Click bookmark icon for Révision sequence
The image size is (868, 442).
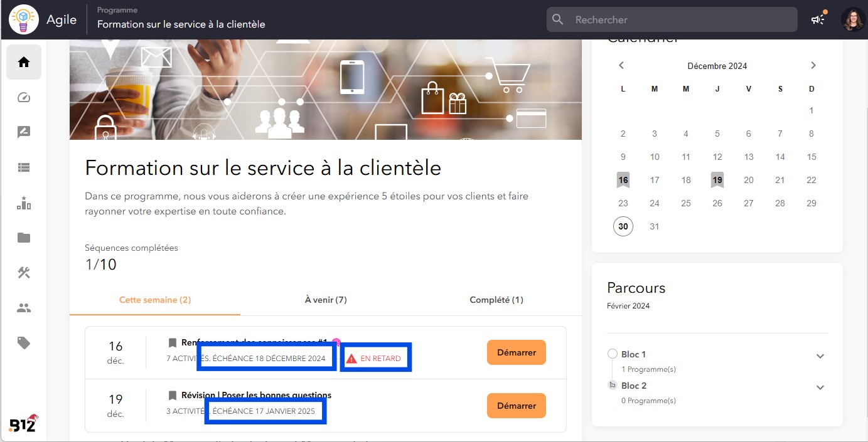(x=173, y=396)
